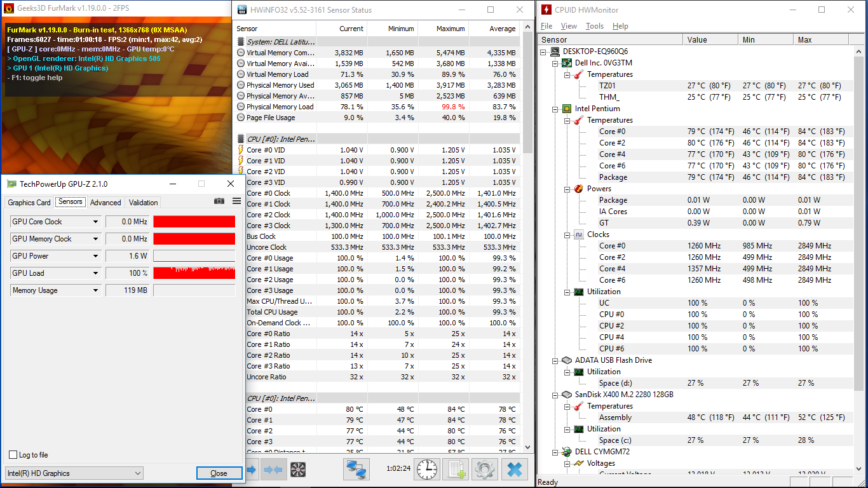
Task: Click the HWiNFO vertical scrollbar thumb
Action: 527,92
